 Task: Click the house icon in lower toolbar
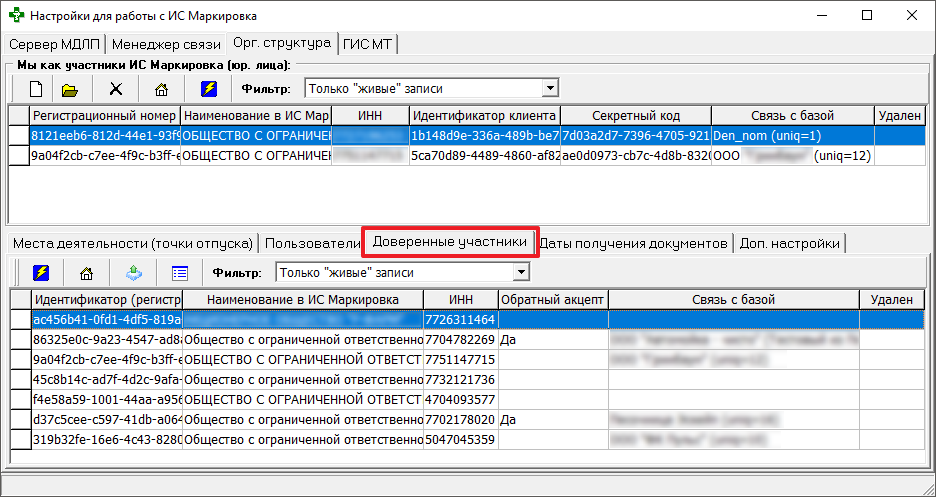[x=86, y=273]
